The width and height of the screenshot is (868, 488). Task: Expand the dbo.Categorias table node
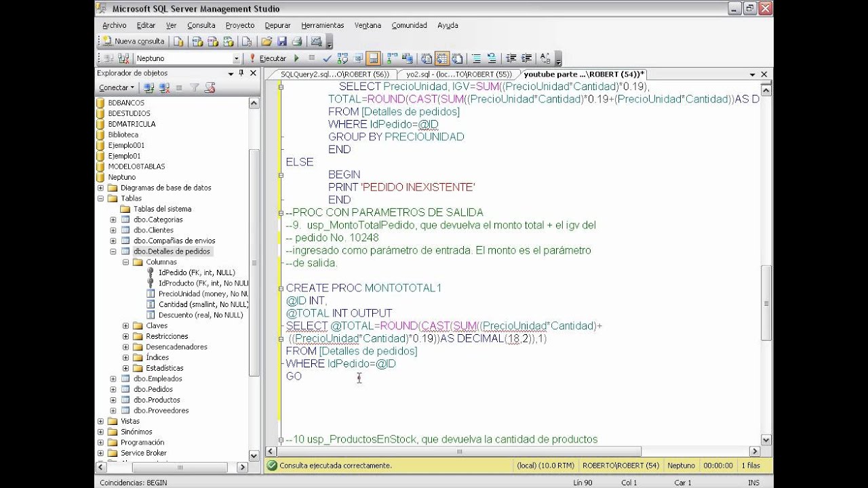click(x=113, y=220)
